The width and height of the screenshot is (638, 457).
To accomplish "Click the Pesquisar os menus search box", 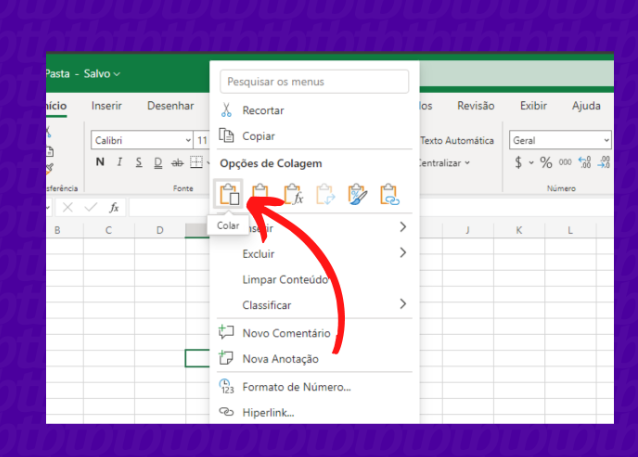I will click(x=314, y=81).
